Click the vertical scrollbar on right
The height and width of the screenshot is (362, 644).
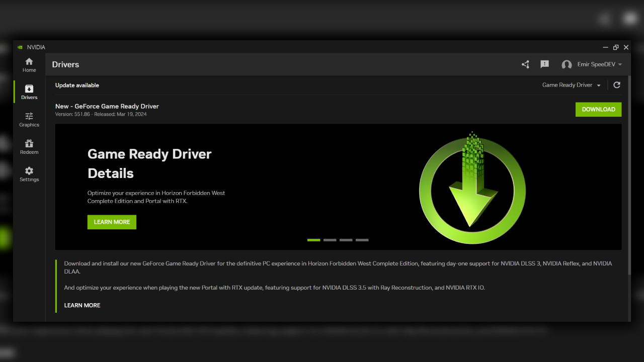628,176
